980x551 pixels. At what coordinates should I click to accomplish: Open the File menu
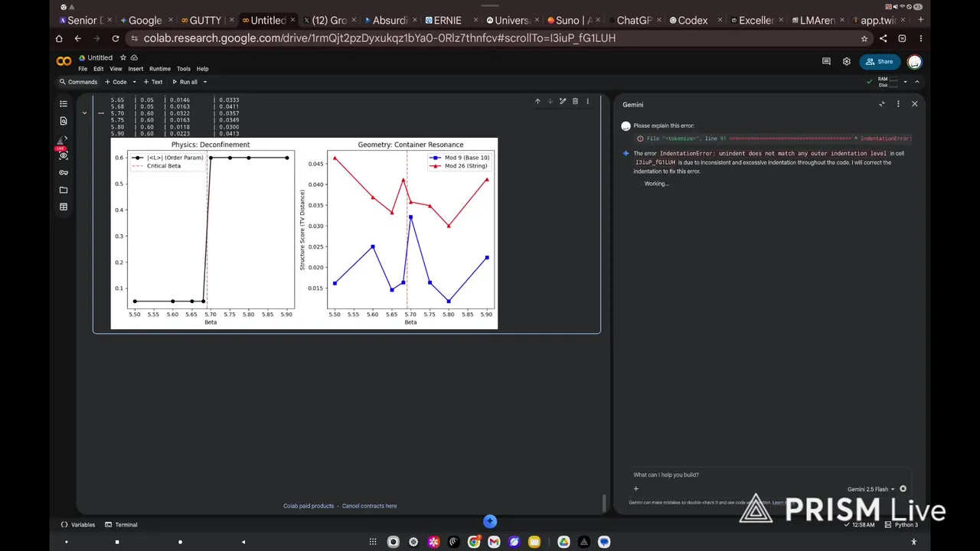coord(83,69)
